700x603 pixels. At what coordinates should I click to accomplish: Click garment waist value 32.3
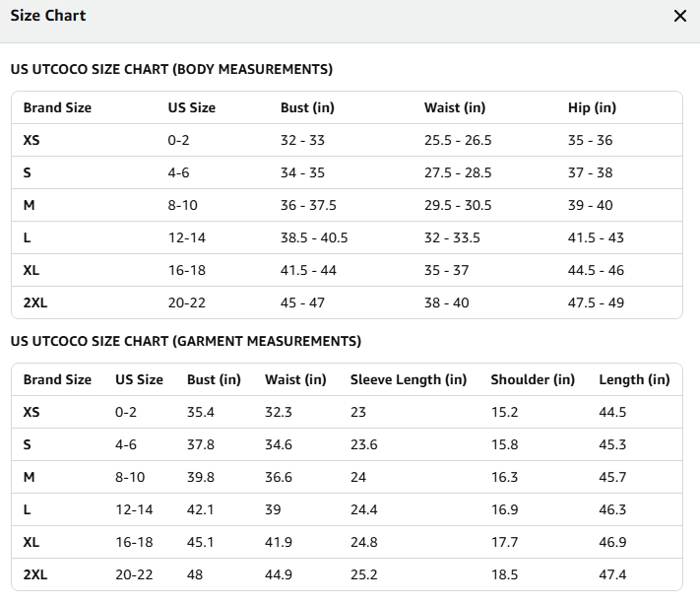click(x=278, y=412)
